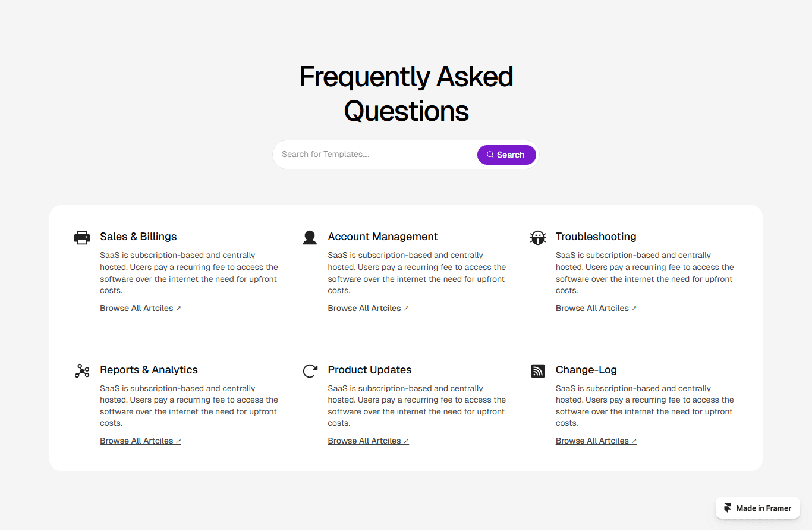The height and width of the screenshot is (531, 812).
Task: Click the purple Search button
Action: click(x=506, y=155)
